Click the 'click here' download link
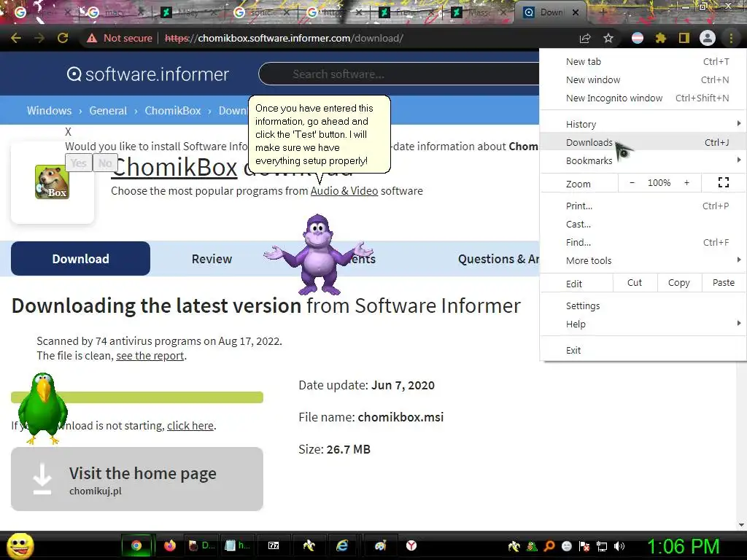 tap(190, 426)
